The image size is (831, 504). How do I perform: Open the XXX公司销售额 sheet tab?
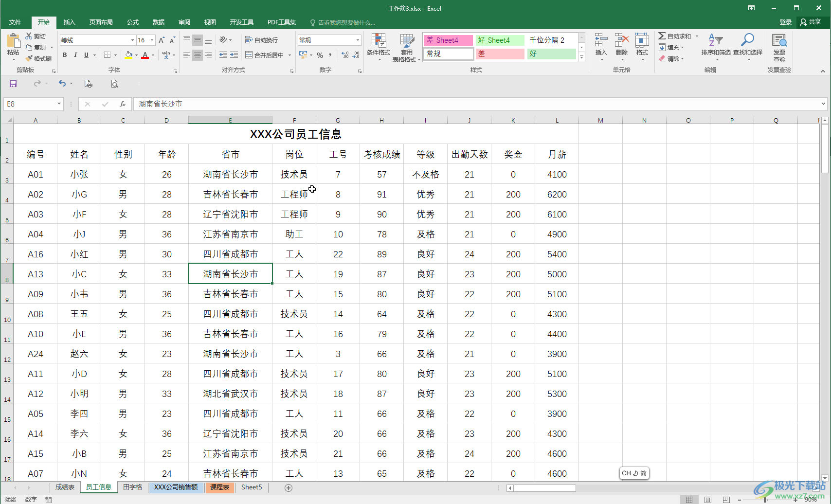click(176, 487)
